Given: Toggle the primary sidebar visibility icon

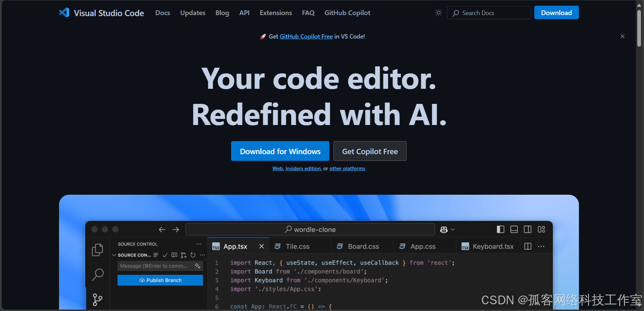Looking at the screenshot, I should 500,230.
